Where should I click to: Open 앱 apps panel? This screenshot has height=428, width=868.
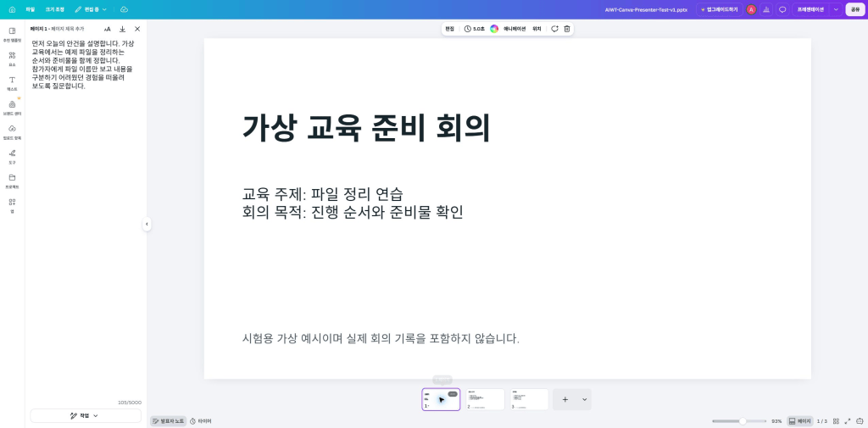tap(12, 205)
